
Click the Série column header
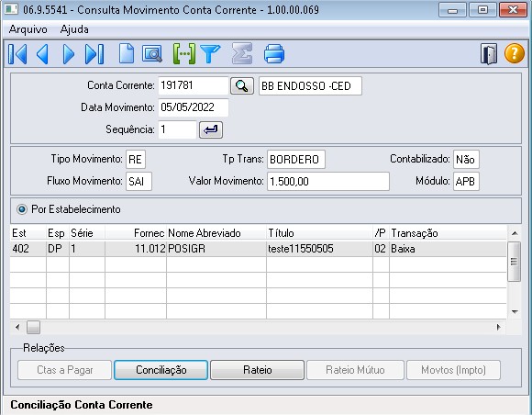(87, 233)
